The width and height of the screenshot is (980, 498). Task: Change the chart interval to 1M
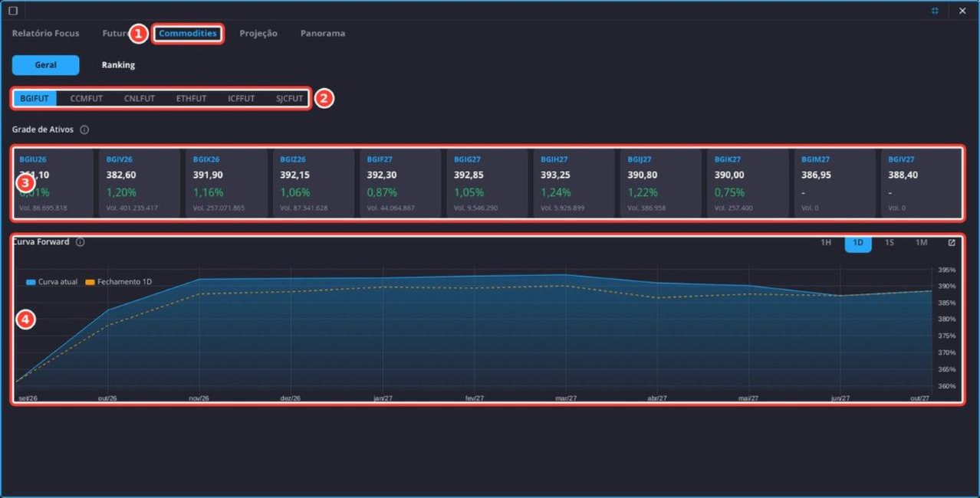(x=921, y=243)
